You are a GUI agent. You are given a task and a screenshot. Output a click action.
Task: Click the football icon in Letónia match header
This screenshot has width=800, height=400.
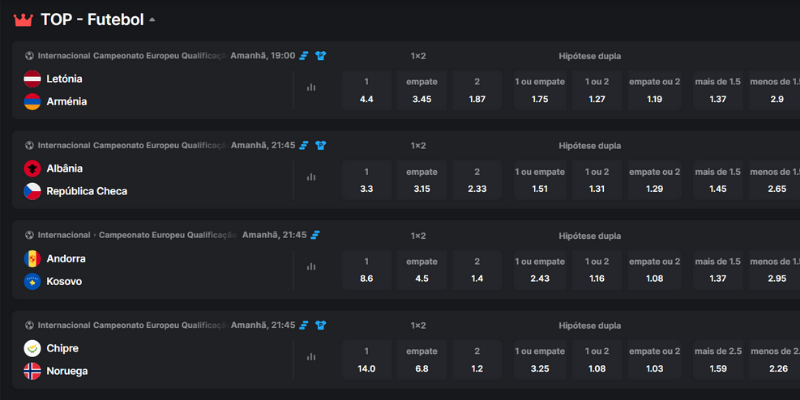click(x=29, y=56)
